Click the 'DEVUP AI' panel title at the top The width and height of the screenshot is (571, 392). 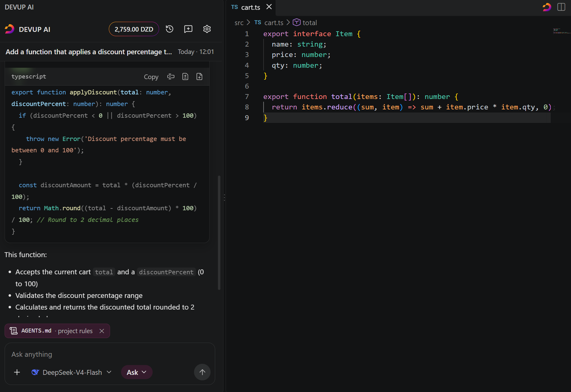(19, 7)
